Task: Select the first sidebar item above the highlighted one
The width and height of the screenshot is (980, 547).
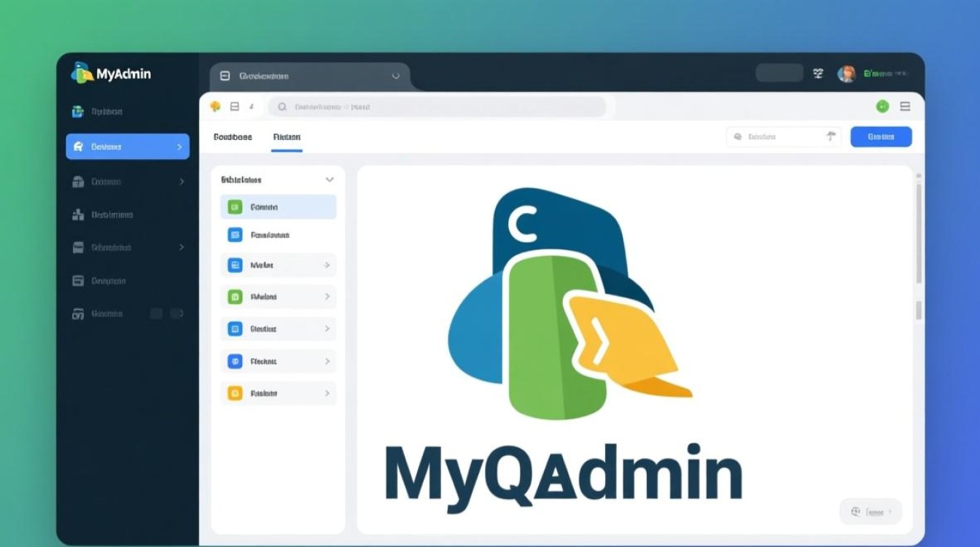Action: pyautogui.click(x=106, y=112)
